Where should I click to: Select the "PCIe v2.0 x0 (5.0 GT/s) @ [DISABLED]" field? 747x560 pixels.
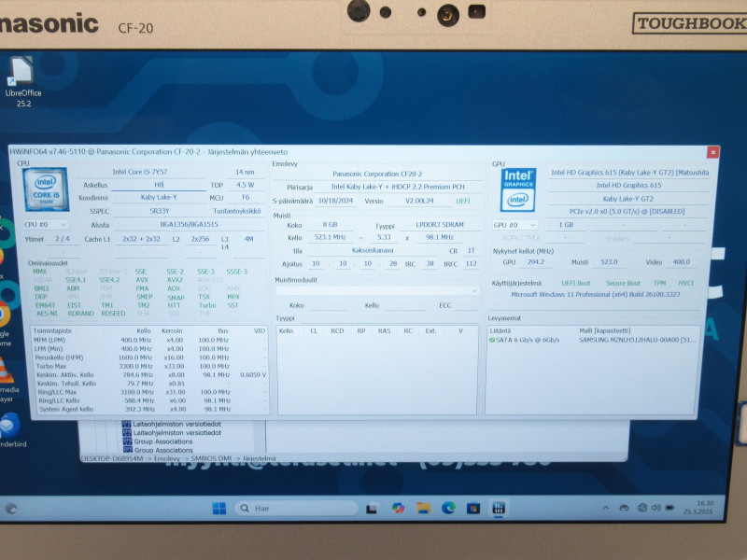point(627,212)
